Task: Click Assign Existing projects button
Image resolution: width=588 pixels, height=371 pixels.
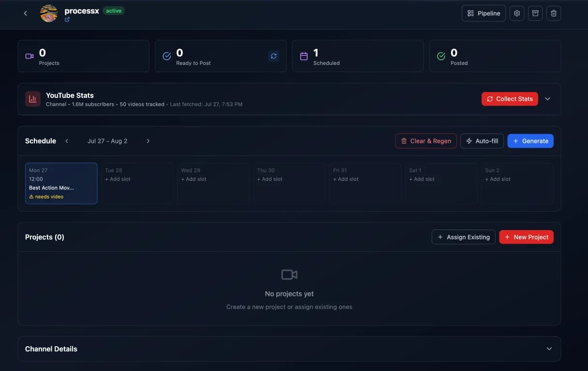Action: click(464, 237)
